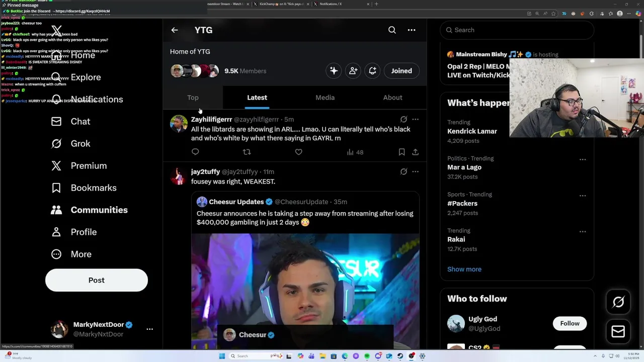Open Windows Start button
The height and width of the screenshot is (362, 644).
click(x=222, y=356)
